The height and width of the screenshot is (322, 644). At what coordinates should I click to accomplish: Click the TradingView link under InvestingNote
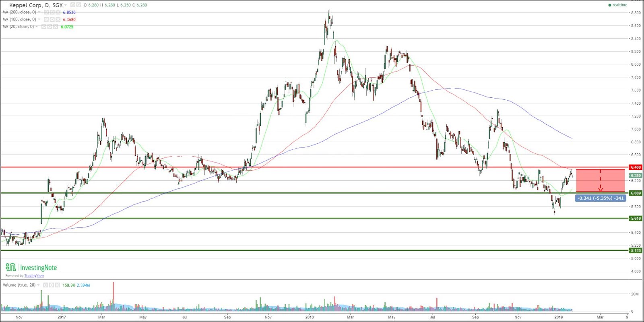[x=34, y=276]
